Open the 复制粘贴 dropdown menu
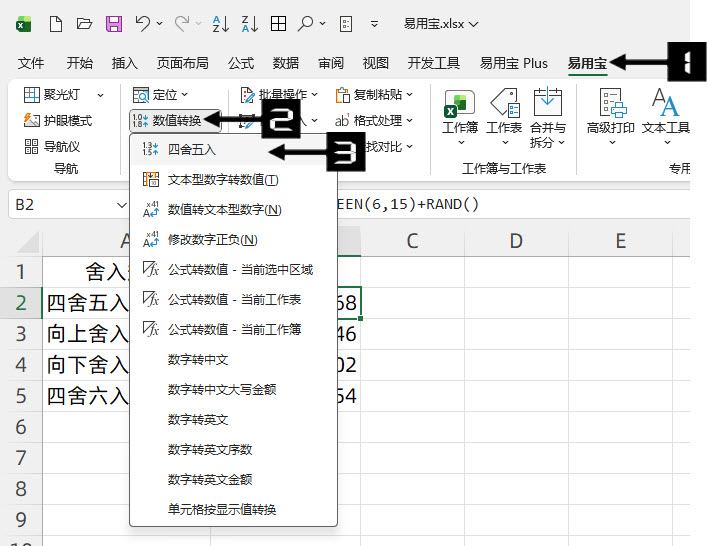The image size is (708, 546). coord(374,94)
